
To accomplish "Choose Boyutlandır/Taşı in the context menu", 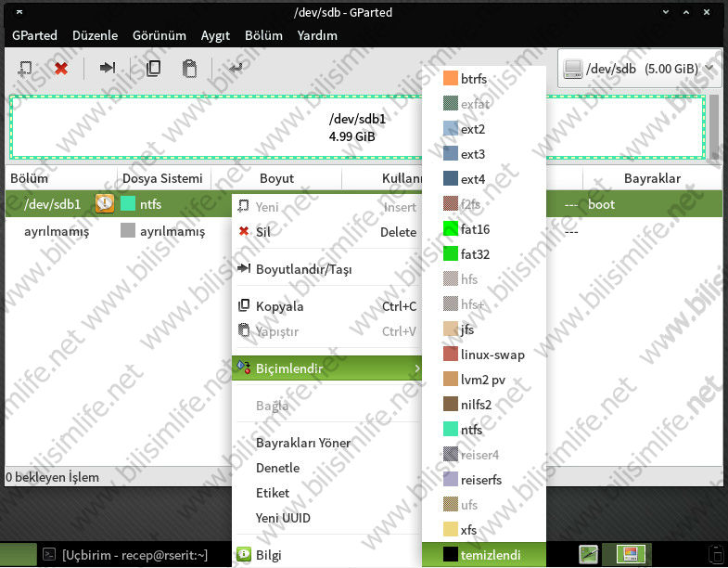I will [x=303, y=269].
